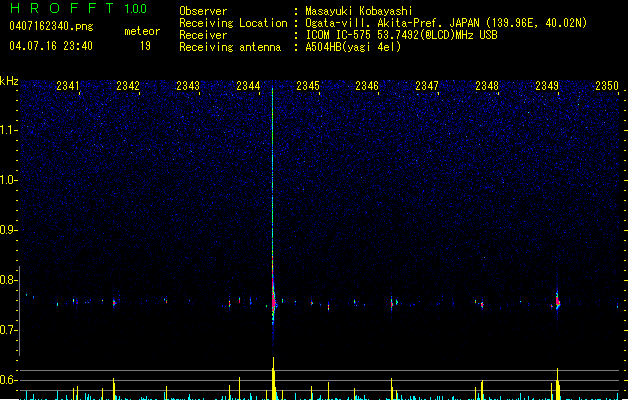Click the 0.7 kHz axis label
Screen dimensions: 629x400
[8, 330]
